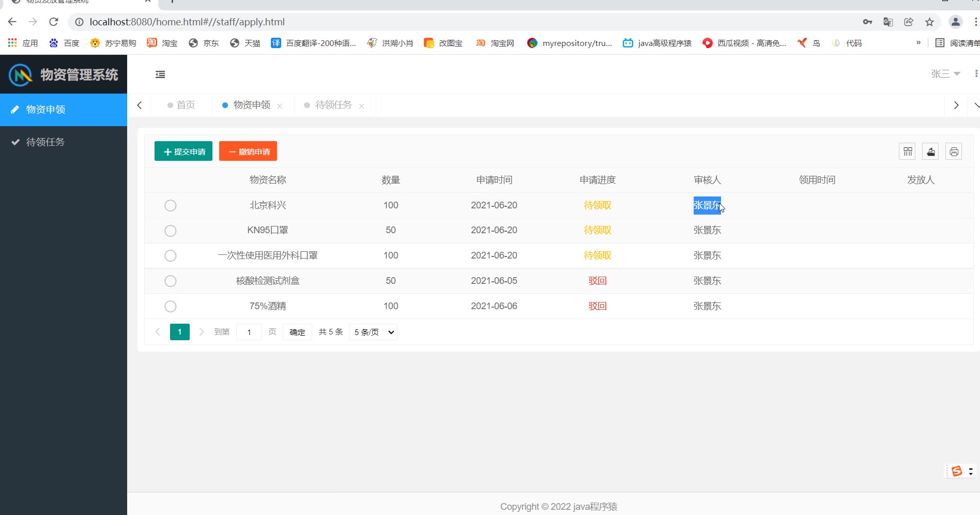980x515 pixels.
Task: Switch to the 待领任务 tab
Action: (x=333, y=105)
